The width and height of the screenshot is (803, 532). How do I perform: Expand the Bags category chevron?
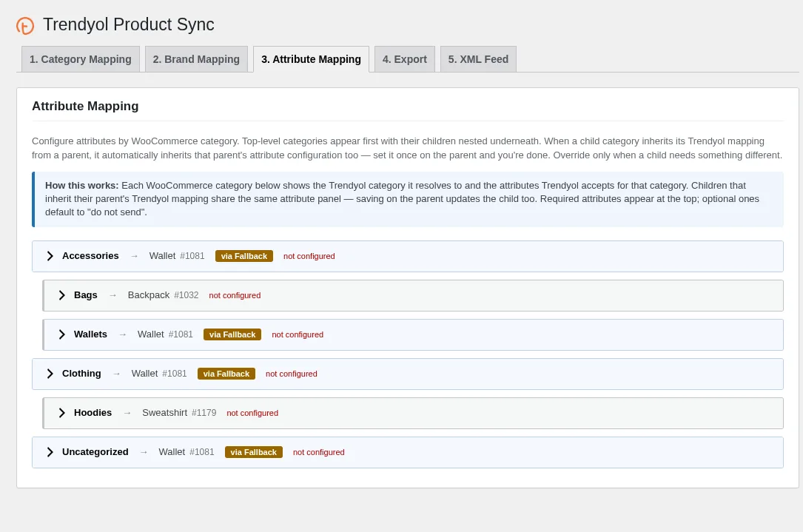pyautogui.click(x=62, y=295)
